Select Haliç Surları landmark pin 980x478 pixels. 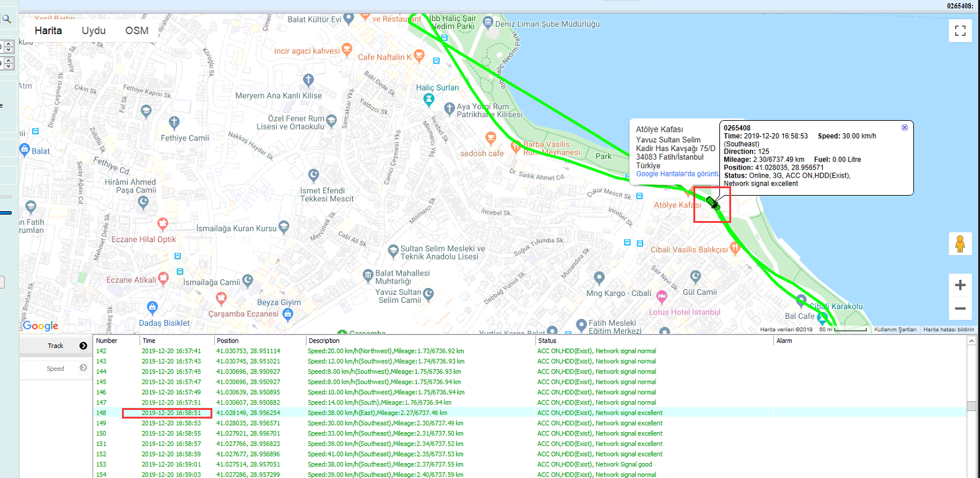(x=428, y=100)
